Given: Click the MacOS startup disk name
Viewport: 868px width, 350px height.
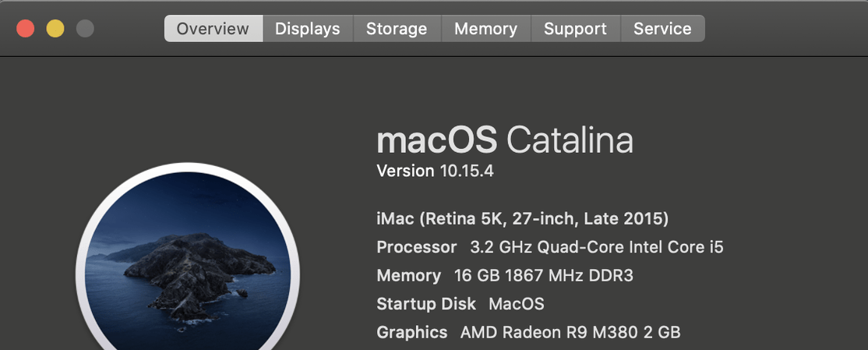Looking at the screenshot, I should point(516,304).
